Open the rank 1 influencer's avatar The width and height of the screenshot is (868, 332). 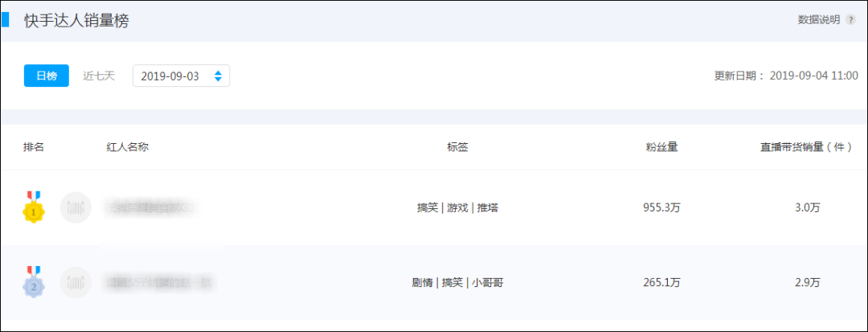76,207
